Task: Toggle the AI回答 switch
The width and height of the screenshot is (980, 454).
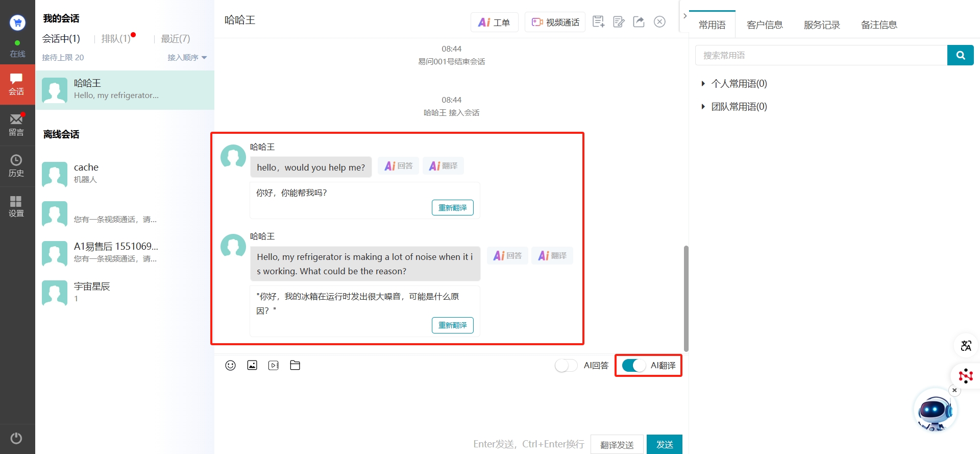Action: tap(566, 366)
